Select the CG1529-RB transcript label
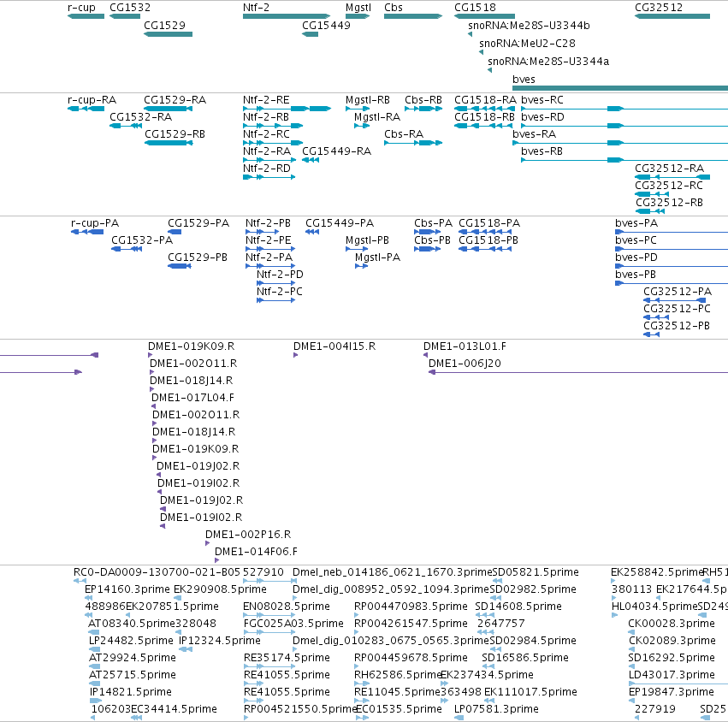 175,134
